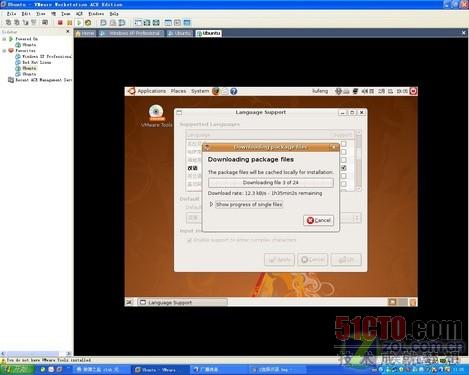This screenshot has width=469, height=375.
Task: Tick the topmost unchecked language support checkbox
Action: [x=344, y=144]
